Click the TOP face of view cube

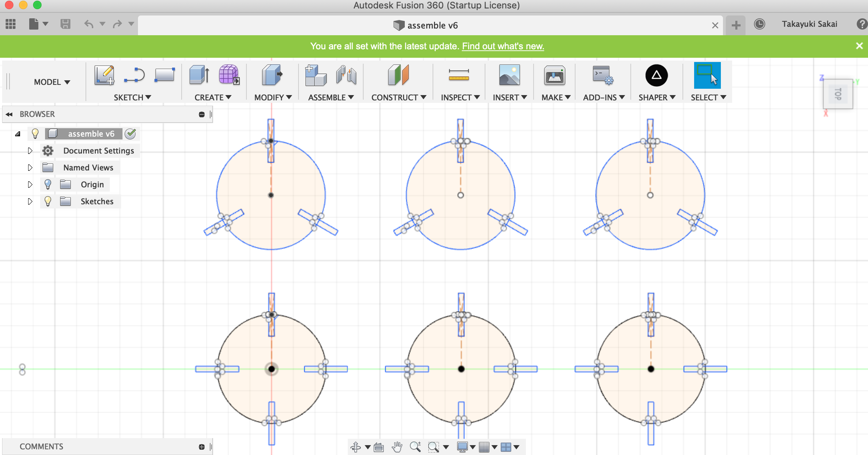(x=838, y=94)
